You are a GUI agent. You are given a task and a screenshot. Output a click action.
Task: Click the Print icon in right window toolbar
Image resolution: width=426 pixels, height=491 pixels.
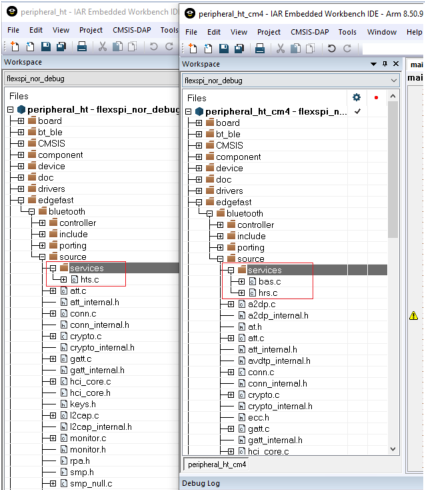(x=260, y=48)
